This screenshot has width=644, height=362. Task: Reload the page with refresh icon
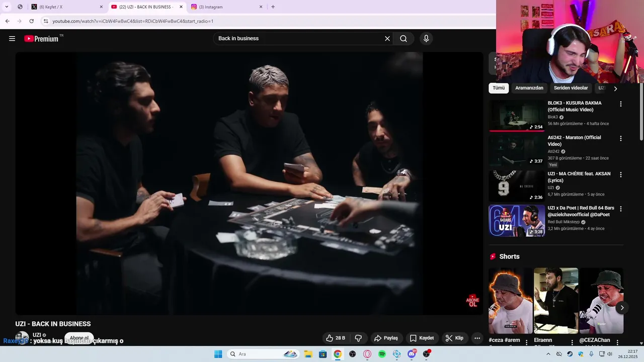coord(31,21)
